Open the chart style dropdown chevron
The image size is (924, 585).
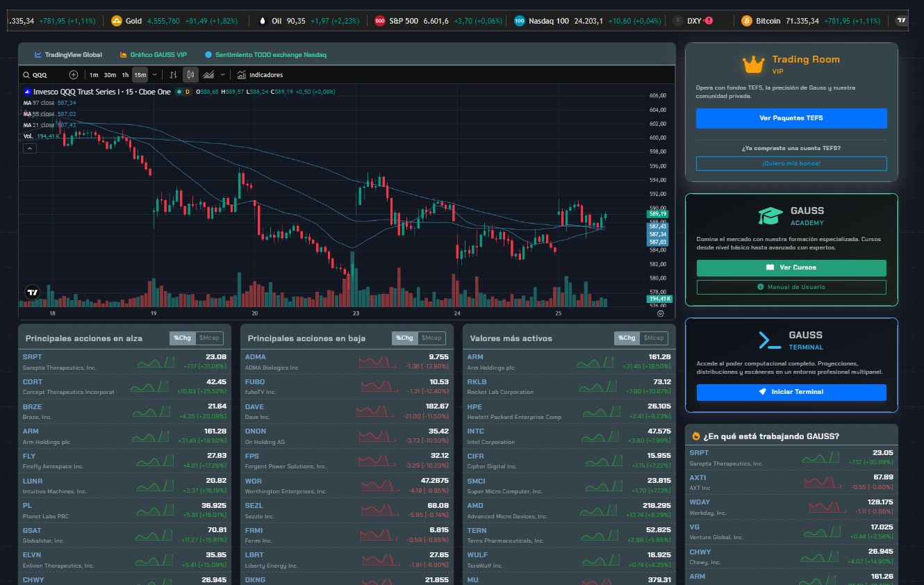222,75
